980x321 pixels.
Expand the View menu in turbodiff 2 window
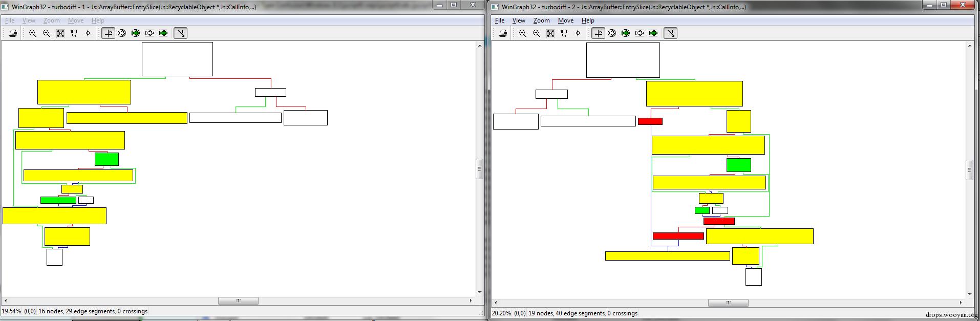tap(519, 20)
